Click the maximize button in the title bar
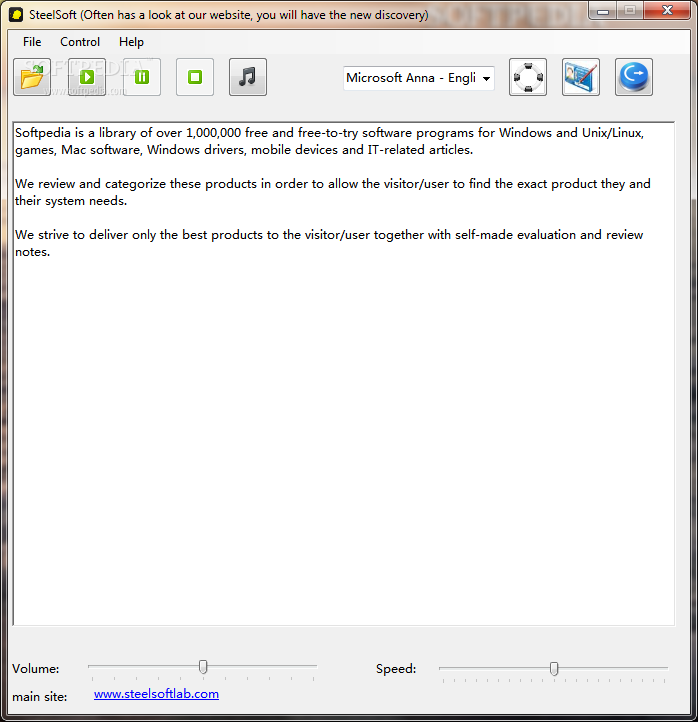698x722 pixels. point(630,11)
